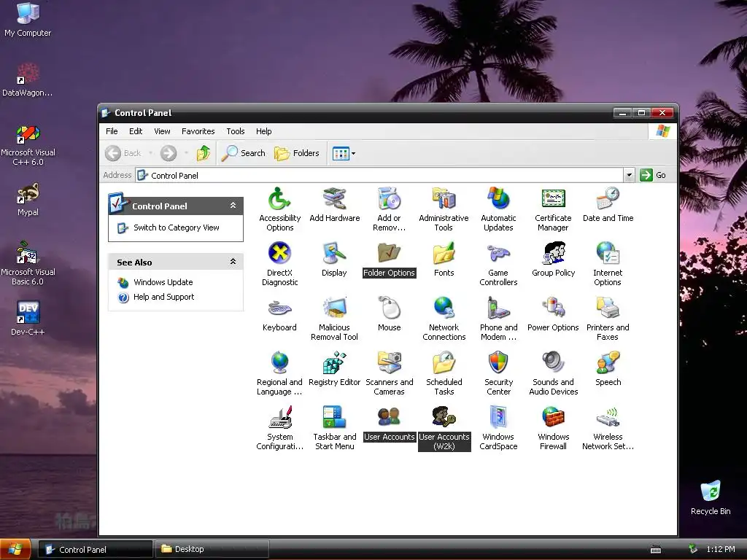
Task: Open the Registry Editor icon
Action: coord(334,369)
